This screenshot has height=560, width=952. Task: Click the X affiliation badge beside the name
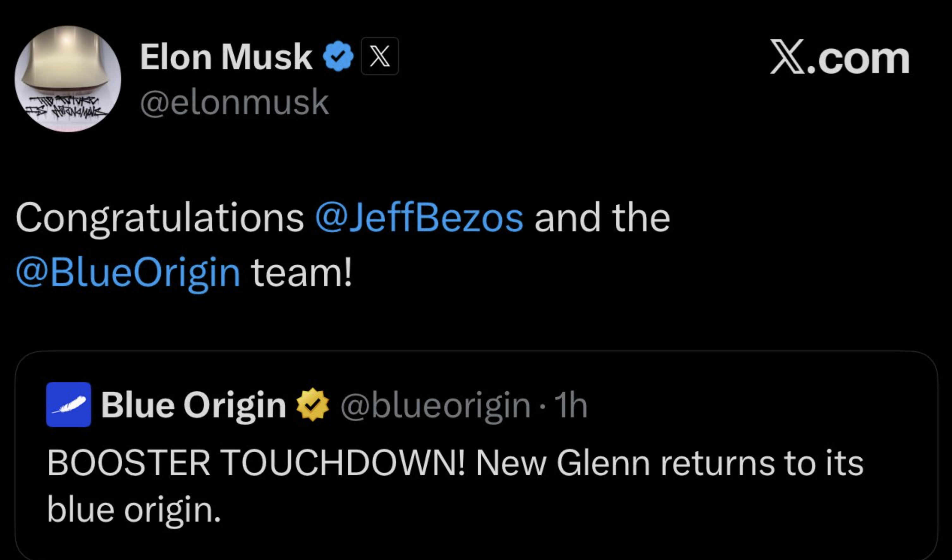coord(379,56)
